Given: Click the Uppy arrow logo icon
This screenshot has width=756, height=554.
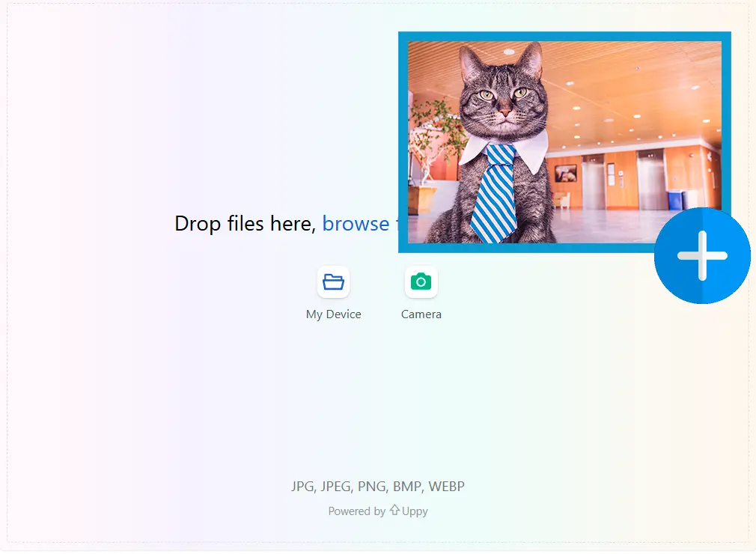Looking at the screenshot, I should point(393,511).
